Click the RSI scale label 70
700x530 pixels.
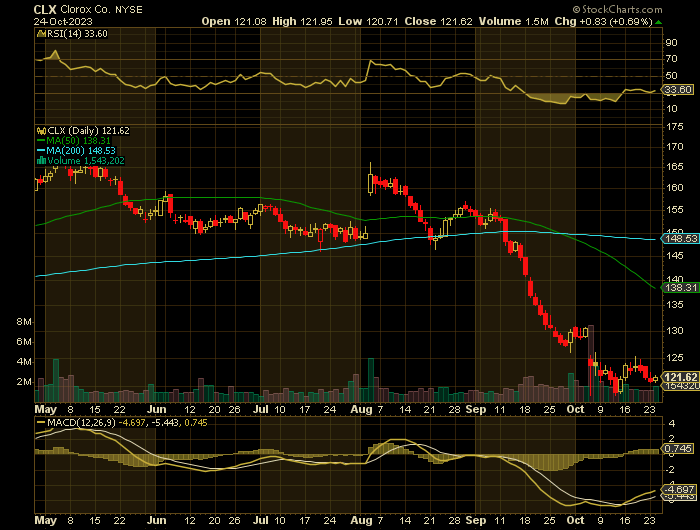pyautogui.click(x=671, y=59)
